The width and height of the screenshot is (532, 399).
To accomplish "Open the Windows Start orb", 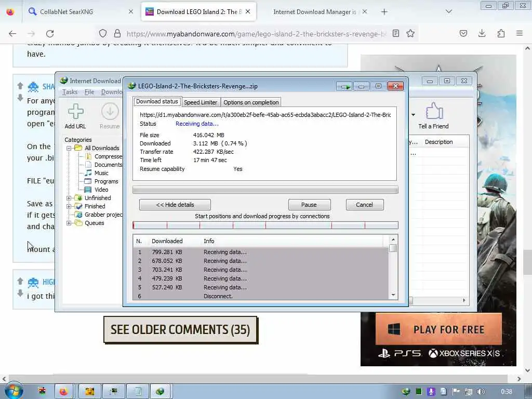I will [13, 391].
